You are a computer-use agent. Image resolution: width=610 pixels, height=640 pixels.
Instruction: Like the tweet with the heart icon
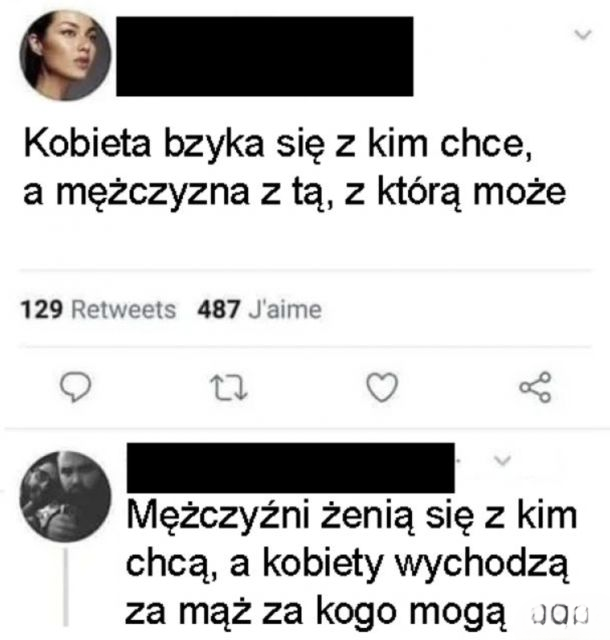point(382,387)
